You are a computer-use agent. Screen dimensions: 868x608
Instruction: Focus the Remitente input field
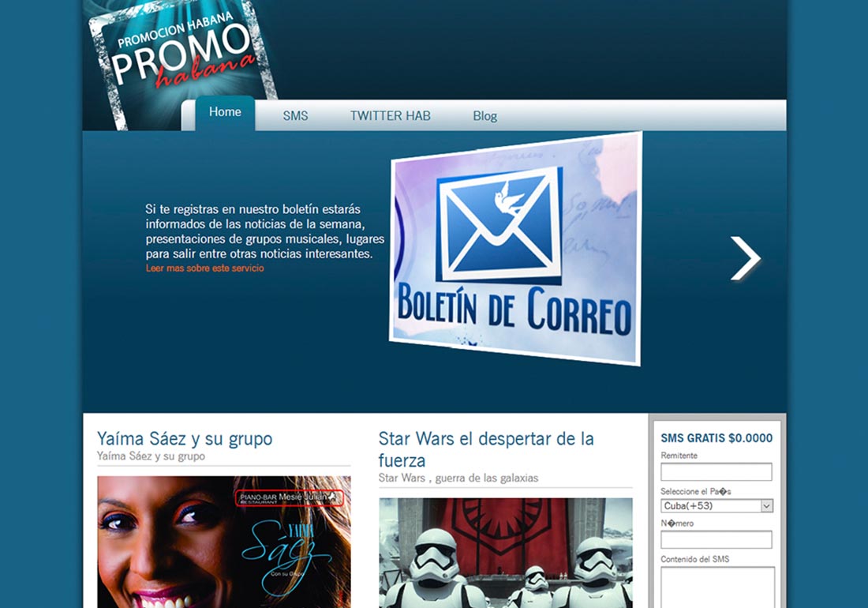716,472
